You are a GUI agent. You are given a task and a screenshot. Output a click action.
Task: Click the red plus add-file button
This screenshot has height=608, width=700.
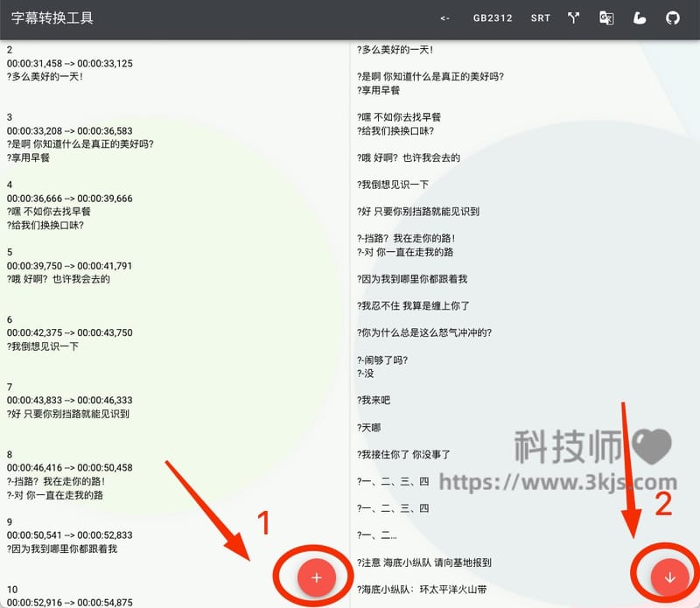(x=316, y=577)
